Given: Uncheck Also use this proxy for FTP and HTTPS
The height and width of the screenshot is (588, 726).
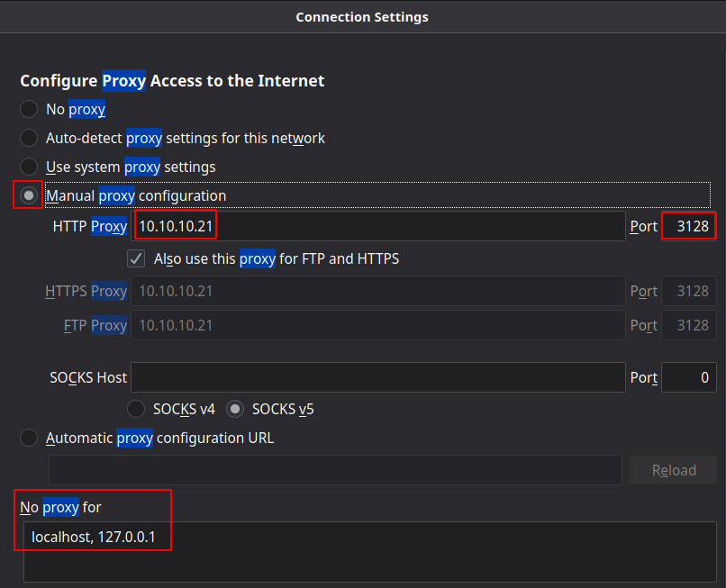Looking at the screenshot, I should click(136, 259).
